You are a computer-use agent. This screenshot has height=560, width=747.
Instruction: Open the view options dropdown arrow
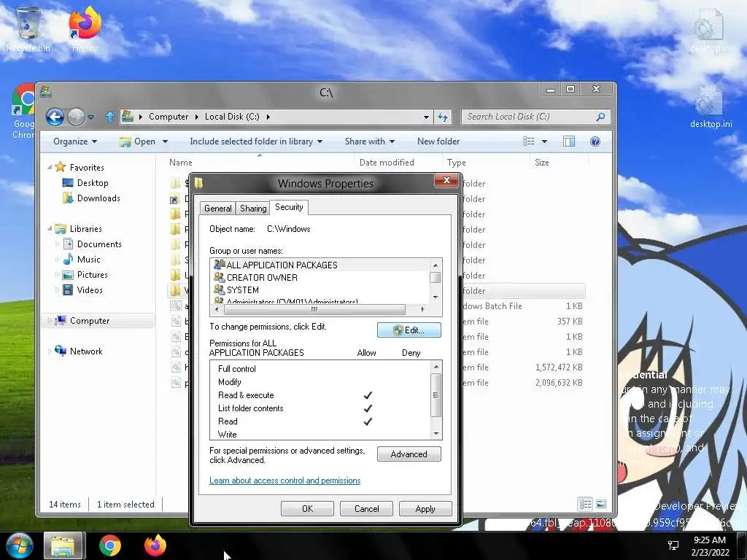click(544, 141)
